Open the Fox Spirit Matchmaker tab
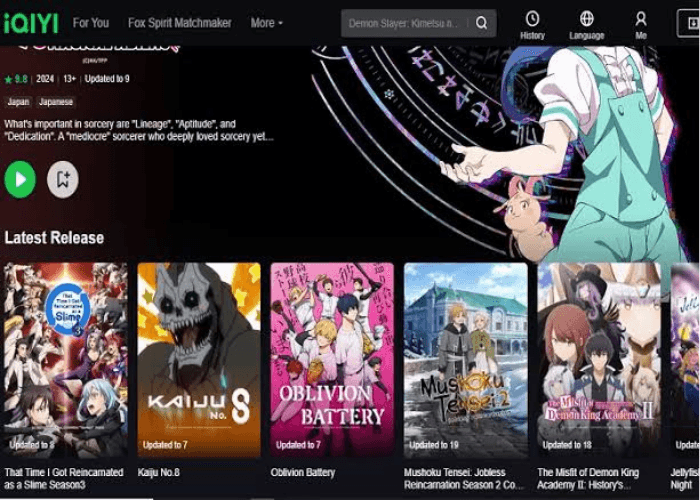This screenshot has height=500, width=700. 179,23
